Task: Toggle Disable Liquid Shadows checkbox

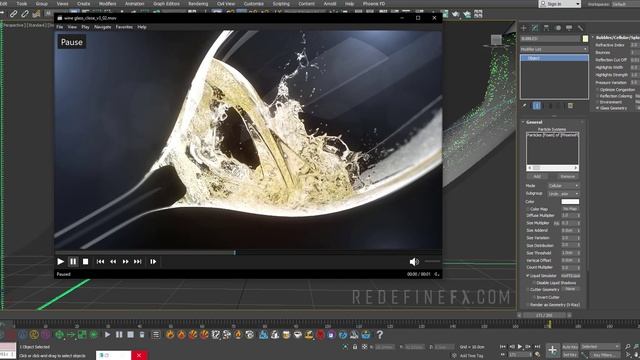Action: coord(534,283)
